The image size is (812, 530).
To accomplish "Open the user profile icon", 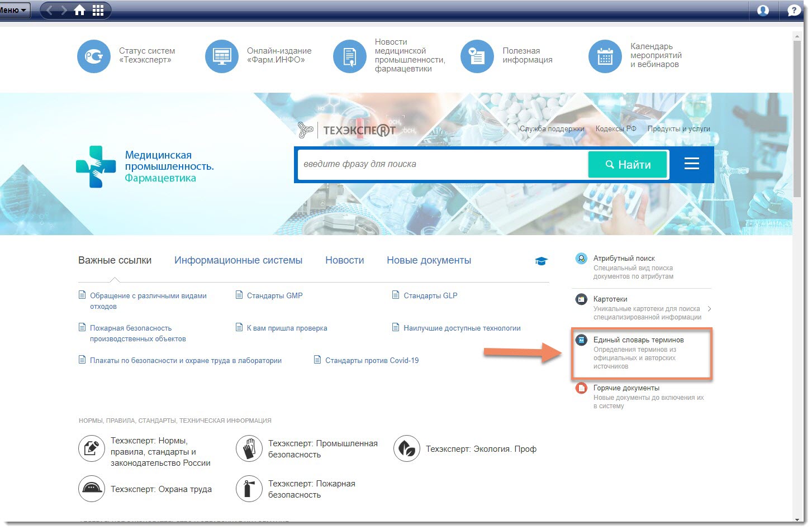I will coord(762,10).
